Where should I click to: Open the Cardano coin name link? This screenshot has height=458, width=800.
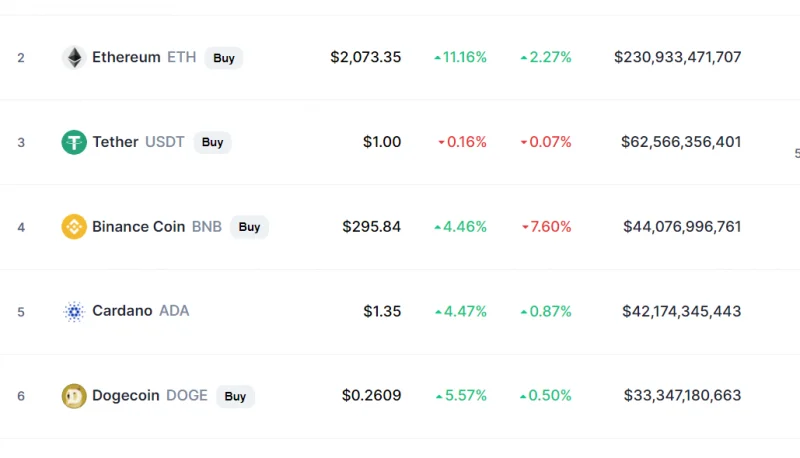click(122, 311)
